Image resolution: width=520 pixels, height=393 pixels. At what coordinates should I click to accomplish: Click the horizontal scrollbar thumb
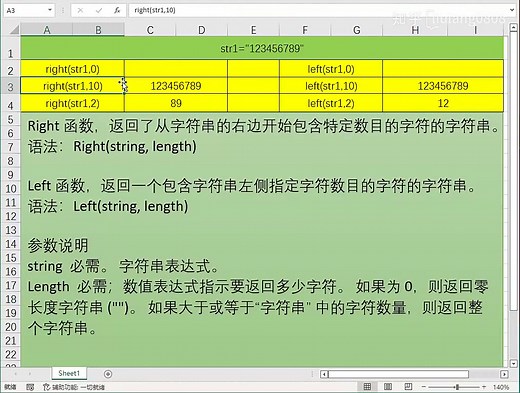pos(399,374)
